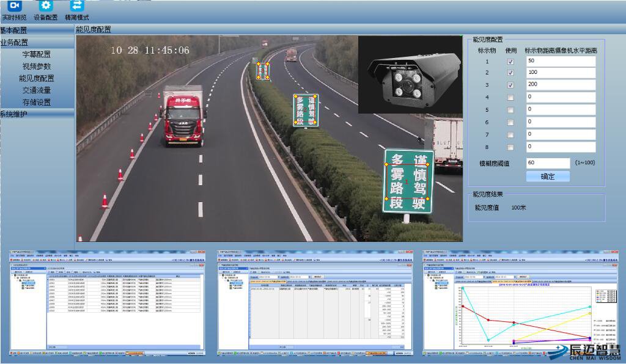Viewport: 626px width, 364px height.
Task: Open the left table screenshot thumbnail
Action: [x=108, y=303]
